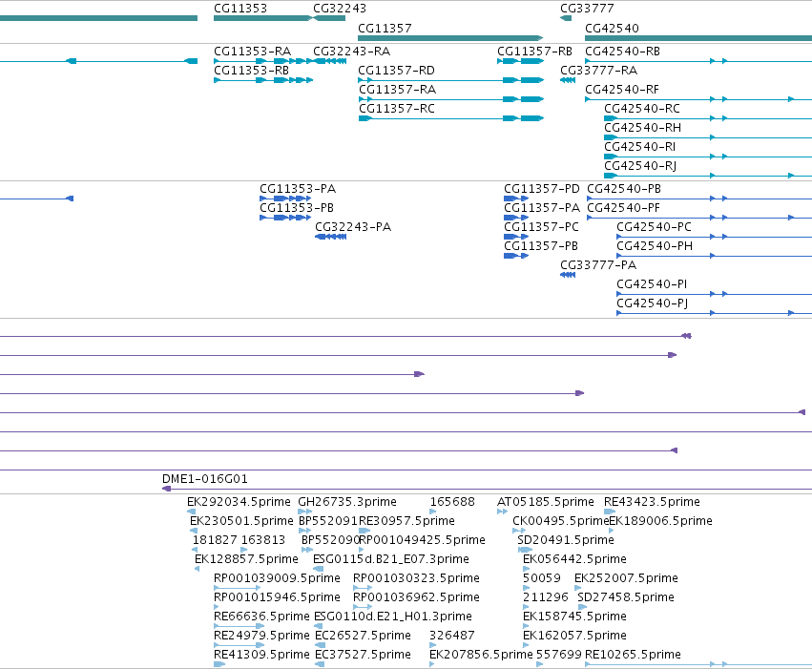Click EST RE10265.5prime

[x=633, y=656]
